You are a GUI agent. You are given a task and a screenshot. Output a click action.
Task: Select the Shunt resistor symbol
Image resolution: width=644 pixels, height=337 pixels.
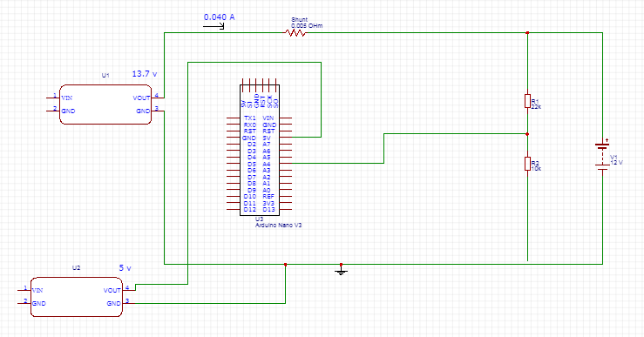[x=295, y=33]
